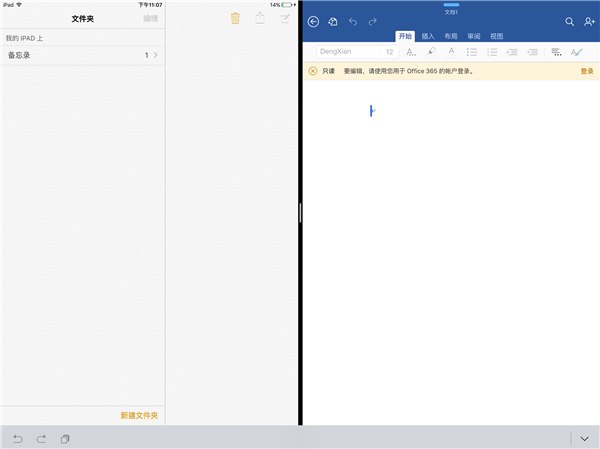Redo the action in Word header
This screenshot has height=449, width=600.
(x=372, y=22)
